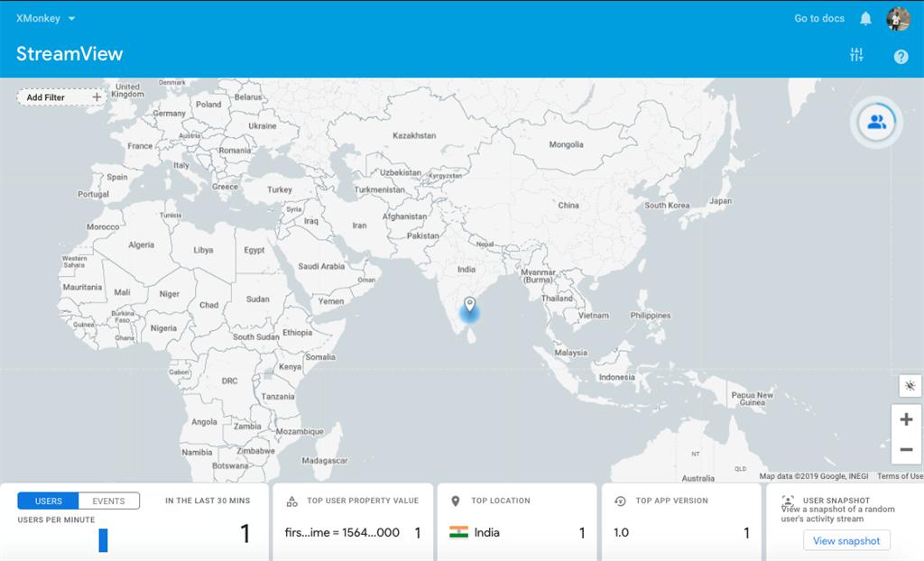Click the users overview circular icon

tap(876, 122)
